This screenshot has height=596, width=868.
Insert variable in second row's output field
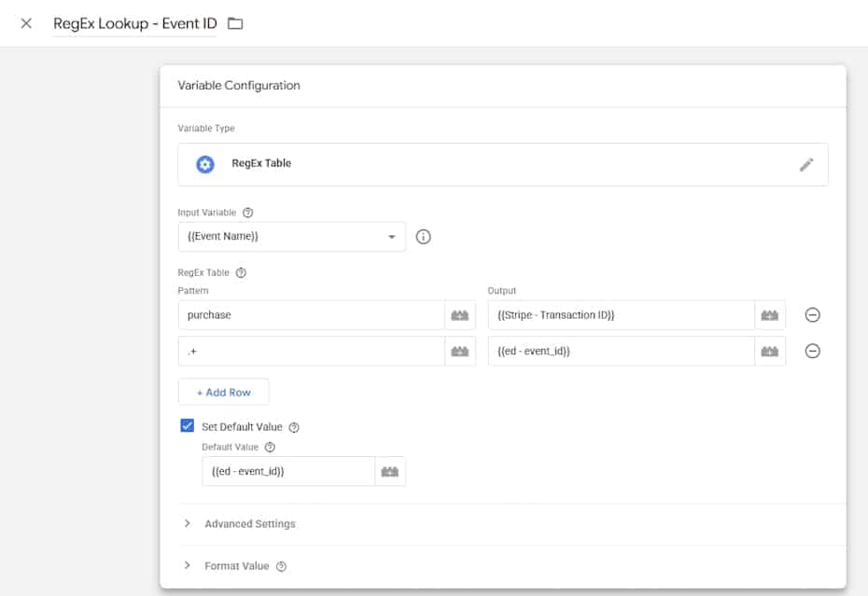coord(769,352)
